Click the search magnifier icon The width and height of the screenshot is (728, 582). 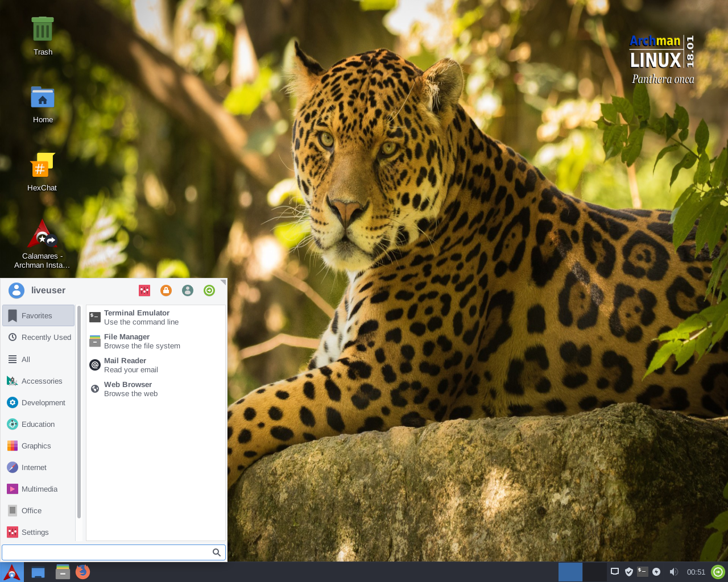[x=217, y=552]
